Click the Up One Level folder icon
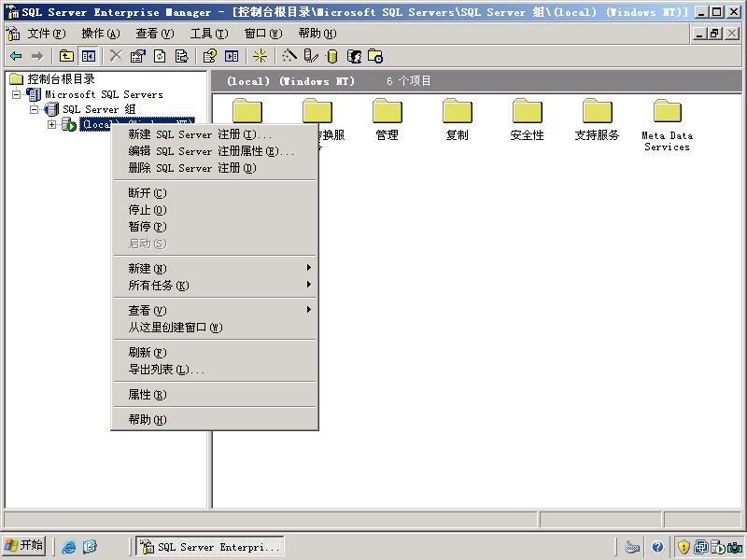 pos(66,56)
